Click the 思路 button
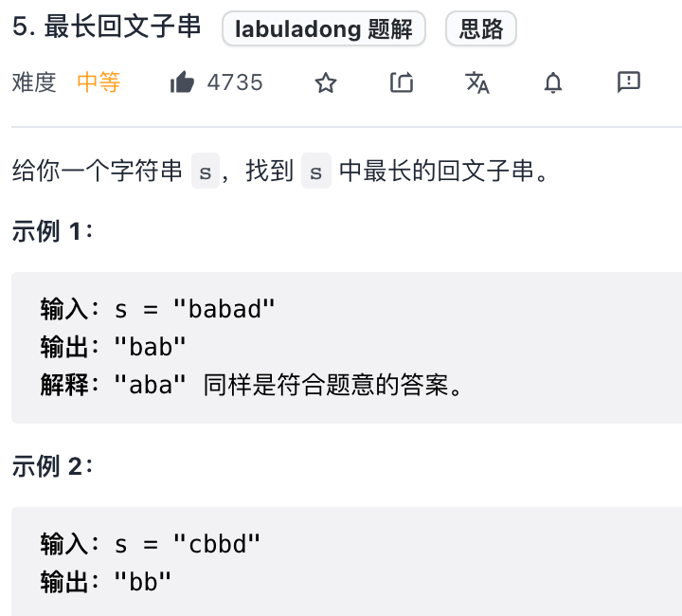This screenshot has height=616, width=682. tap(481, 29)
